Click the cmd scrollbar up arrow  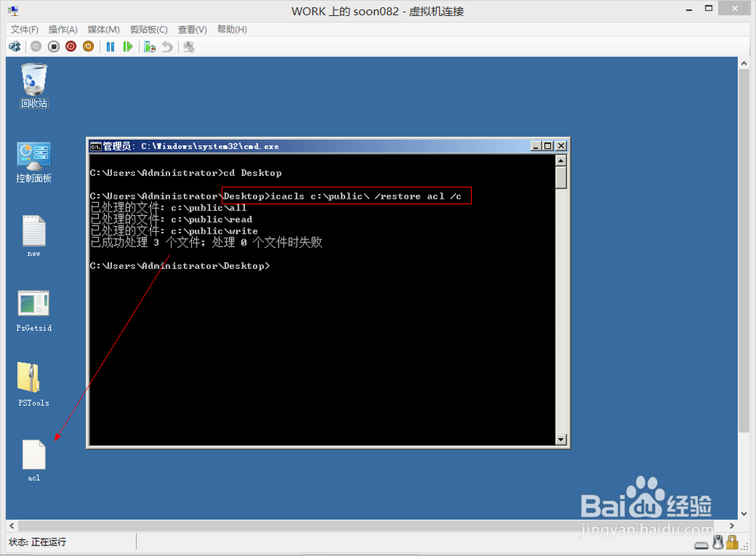click(561, 160)
